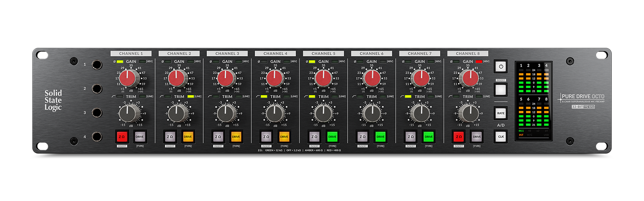Toggle Channel 8 DRIVE button

[x=477, y=137]
